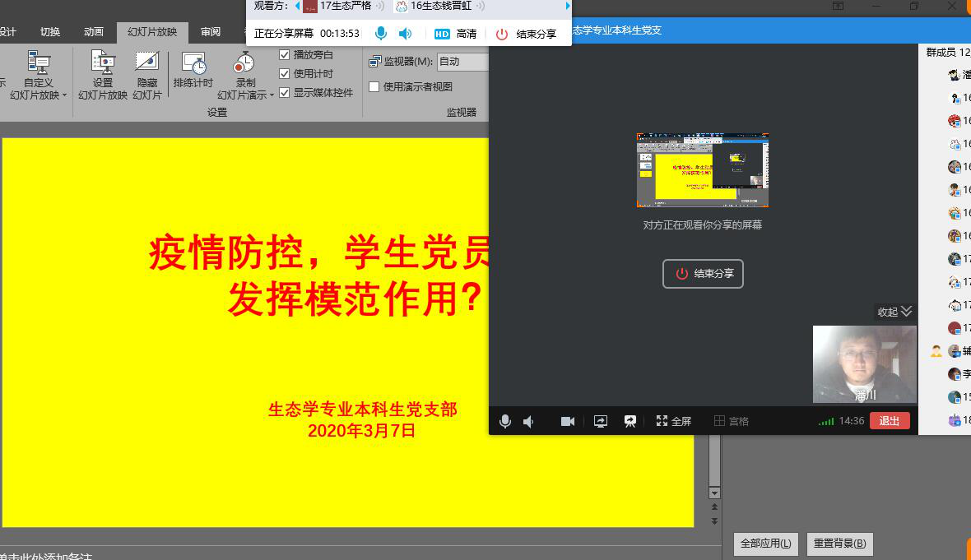Mute microphone in the call's bottom toolbar
This screenshot has height=560, width=971.
(x=505, y=421)
